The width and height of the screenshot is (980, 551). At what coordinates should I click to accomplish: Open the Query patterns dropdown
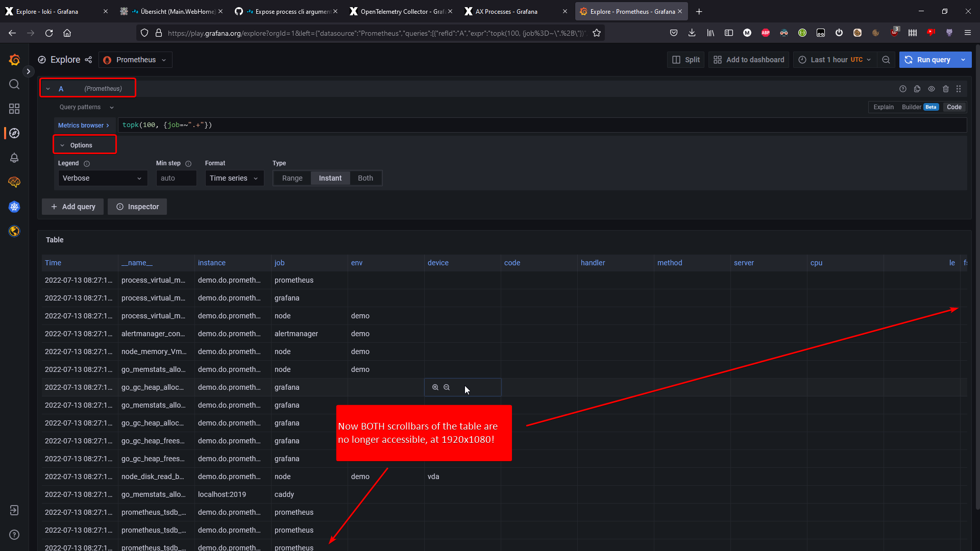[85, 107]
